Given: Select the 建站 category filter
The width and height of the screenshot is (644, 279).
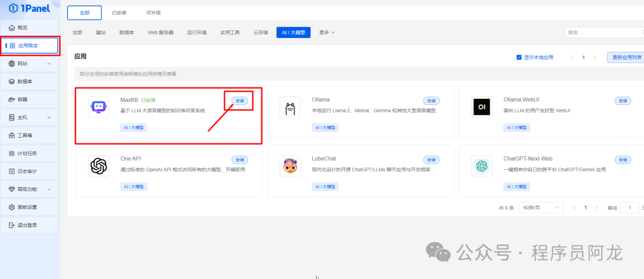Looking at the screenshot, I should [101, 32].
